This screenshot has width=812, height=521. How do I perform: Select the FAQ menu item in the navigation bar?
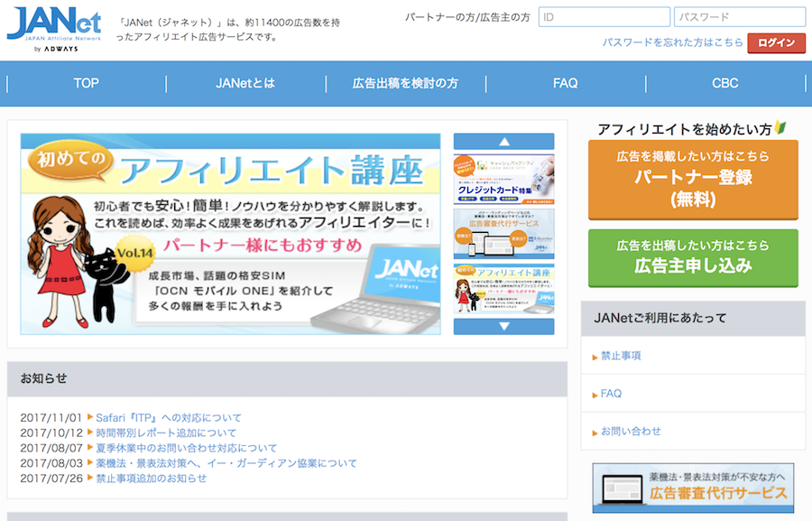[566, 83]
